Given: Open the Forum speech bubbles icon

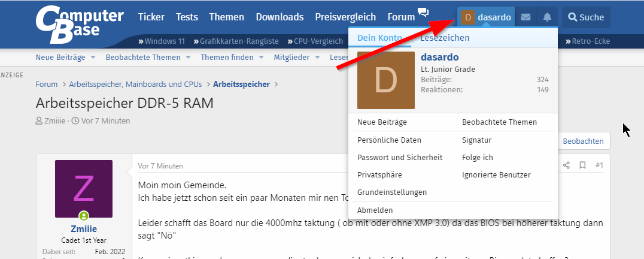Looking at the screenshot, I should [x=423, y=12].
